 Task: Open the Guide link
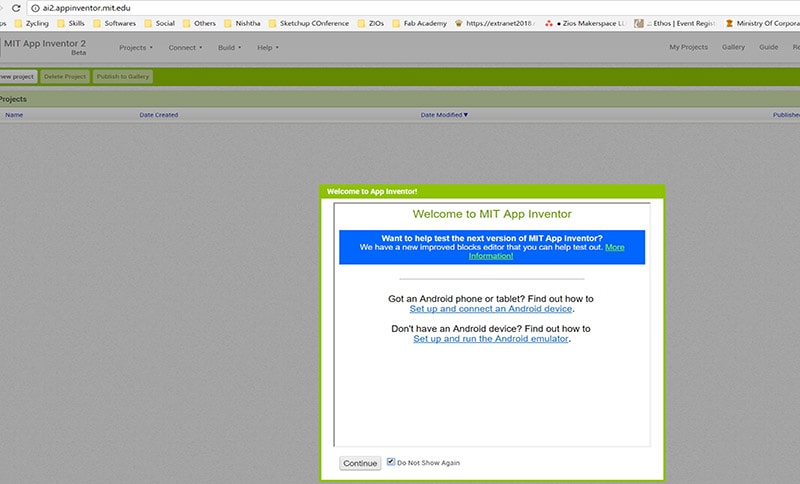click(x=768, y=47)
